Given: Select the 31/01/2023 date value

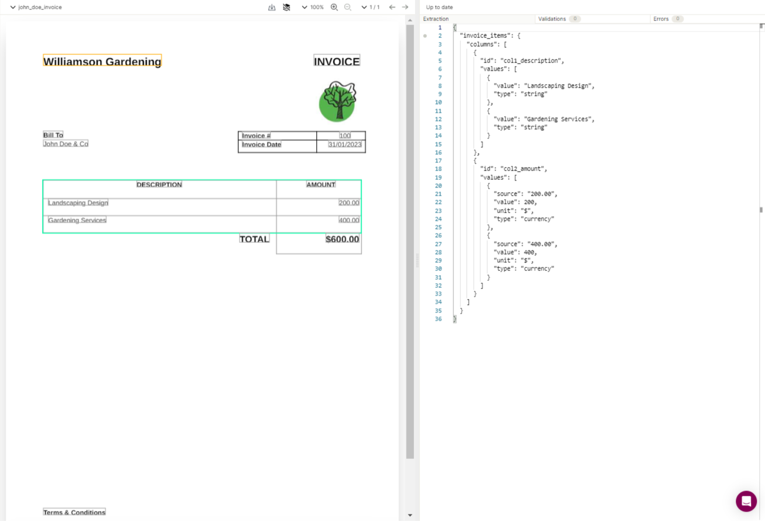Looking at the screenshot, I should 345,144.
